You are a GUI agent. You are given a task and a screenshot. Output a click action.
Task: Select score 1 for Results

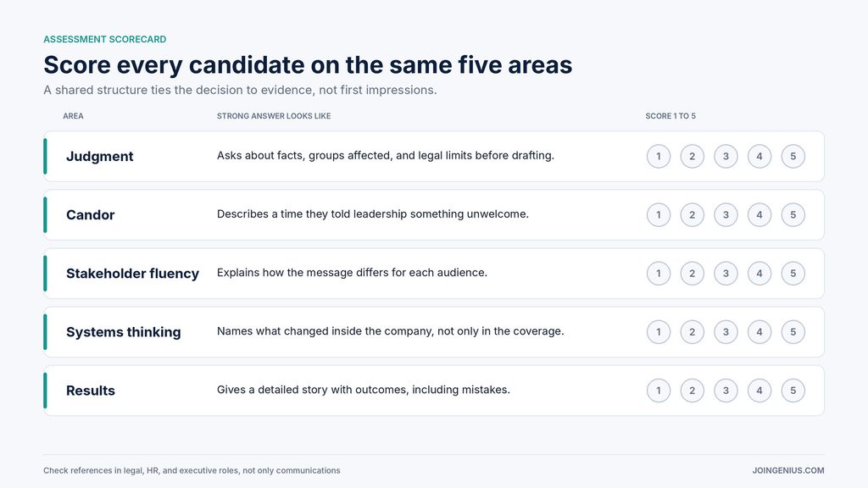tap(658, 391)
